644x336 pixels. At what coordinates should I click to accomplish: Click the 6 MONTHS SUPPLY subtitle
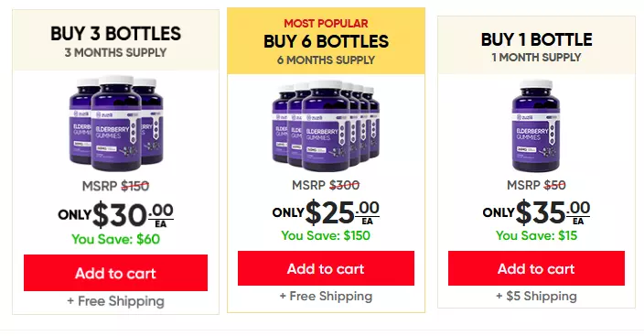point(326,60)
